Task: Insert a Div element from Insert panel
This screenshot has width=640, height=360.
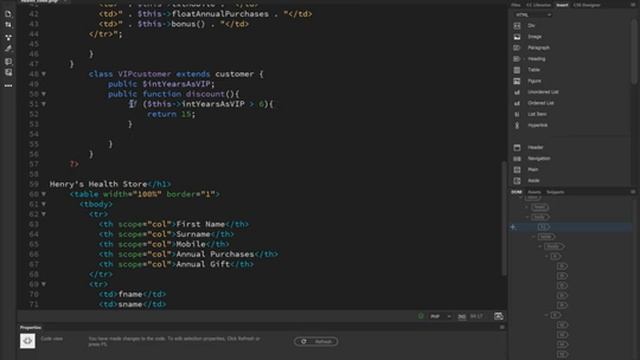Action: [531, 26]
